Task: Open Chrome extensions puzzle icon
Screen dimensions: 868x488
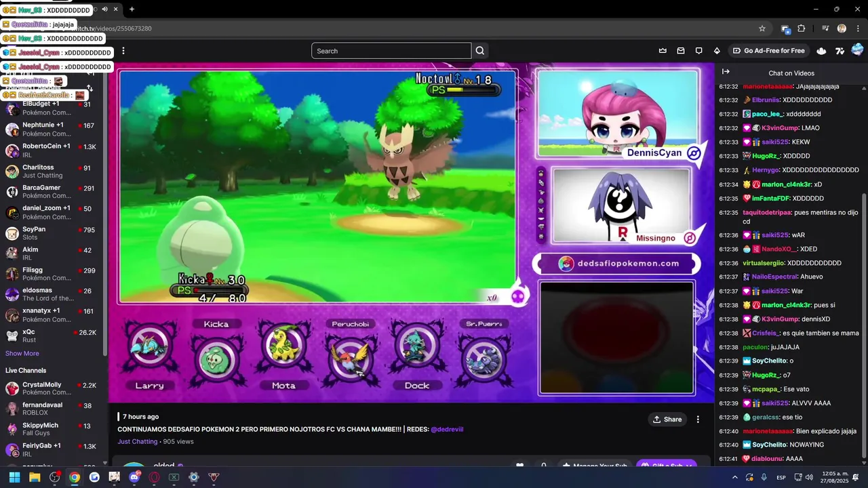Action: click(x=802, y=28)
